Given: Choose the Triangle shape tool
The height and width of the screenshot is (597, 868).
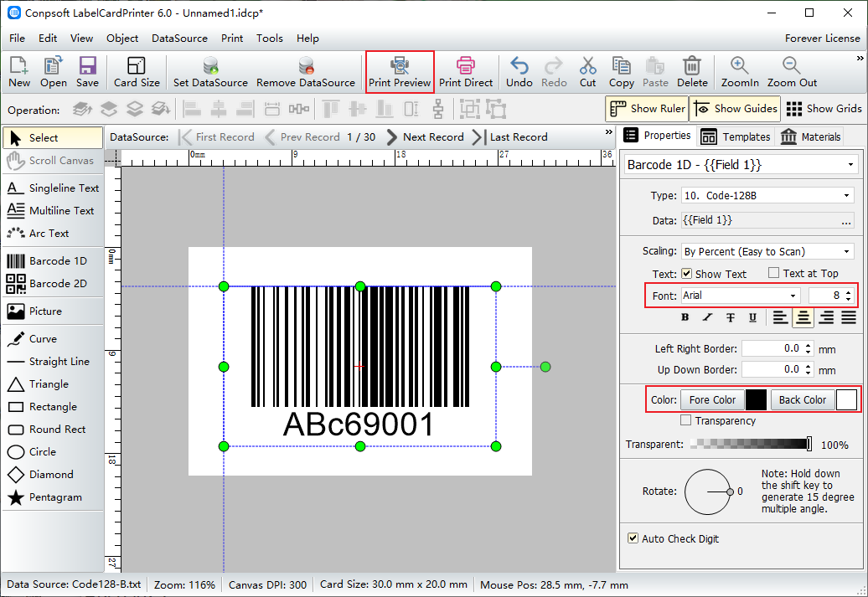Looking at the screenshot, I should (53, 384).
